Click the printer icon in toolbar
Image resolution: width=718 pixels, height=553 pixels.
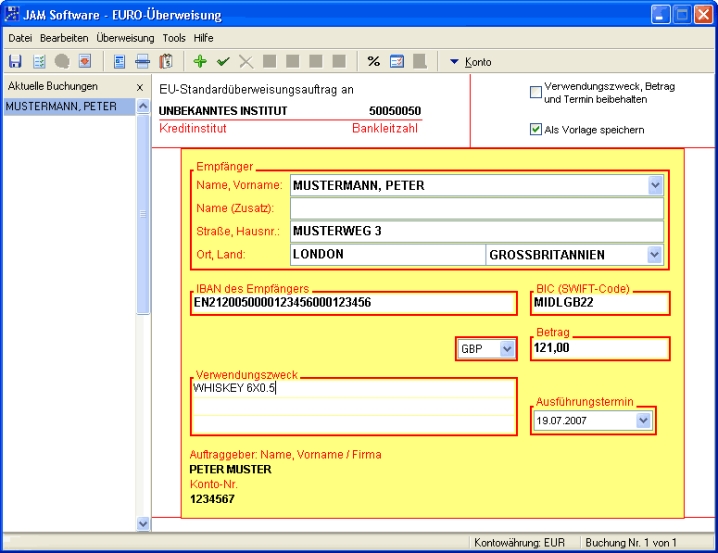click(143, 62)
